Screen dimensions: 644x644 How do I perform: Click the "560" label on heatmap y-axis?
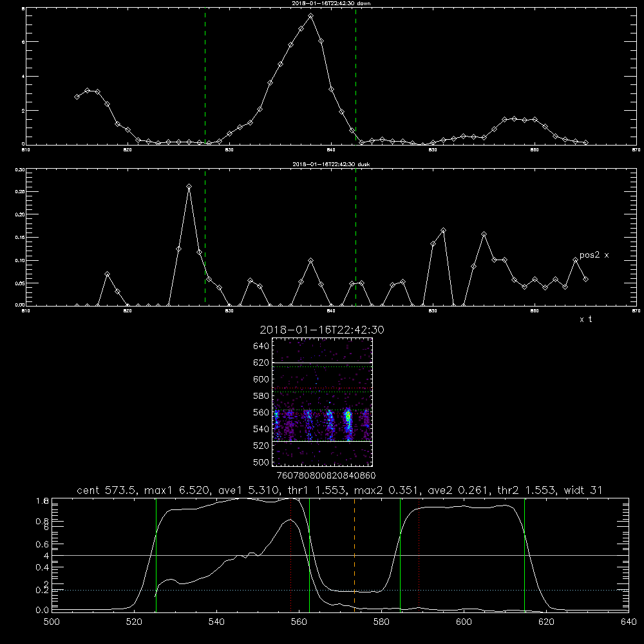tap(261, 412)
